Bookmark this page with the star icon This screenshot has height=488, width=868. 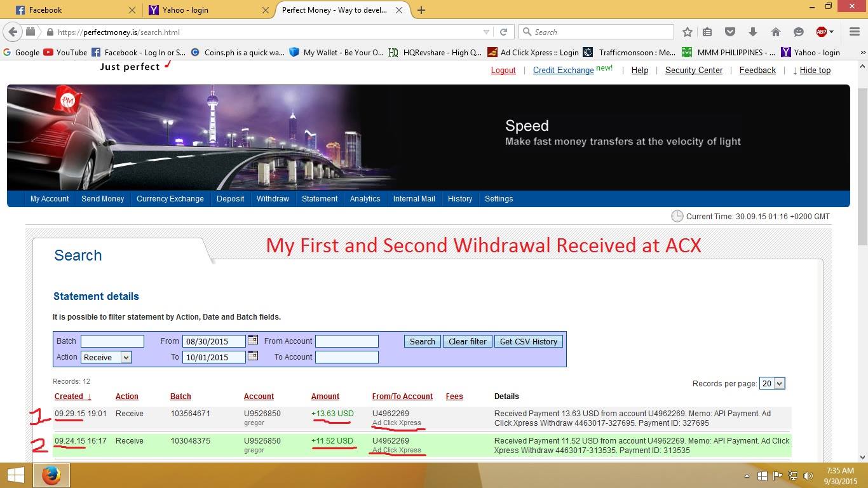[687, 32]
